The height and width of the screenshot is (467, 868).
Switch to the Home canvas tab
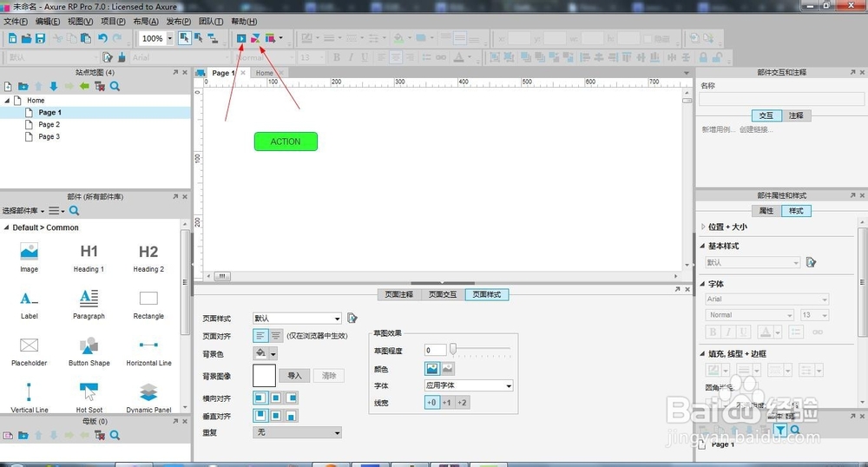point(264,73)
